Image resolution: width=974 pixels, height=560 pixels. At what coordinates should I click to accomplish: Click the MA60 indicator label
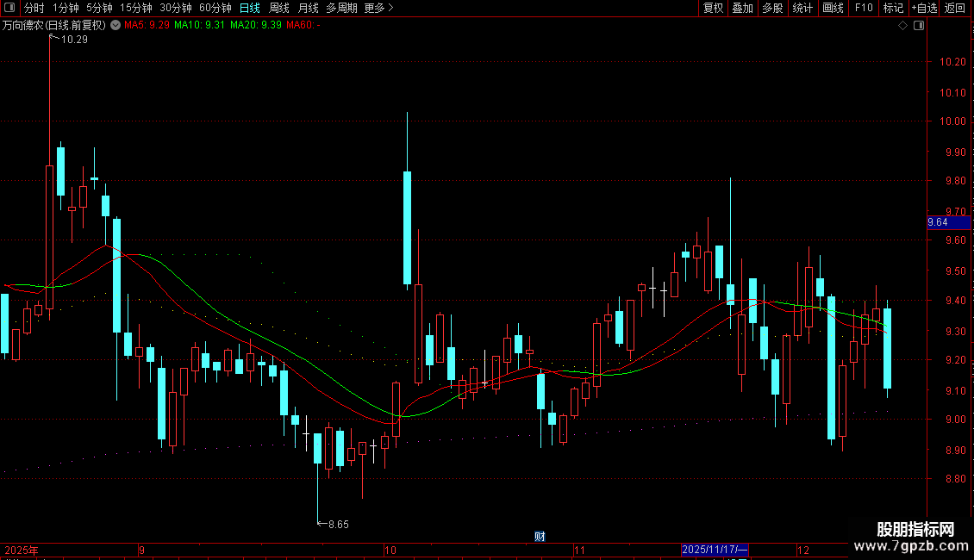click(x=303, y=25)
